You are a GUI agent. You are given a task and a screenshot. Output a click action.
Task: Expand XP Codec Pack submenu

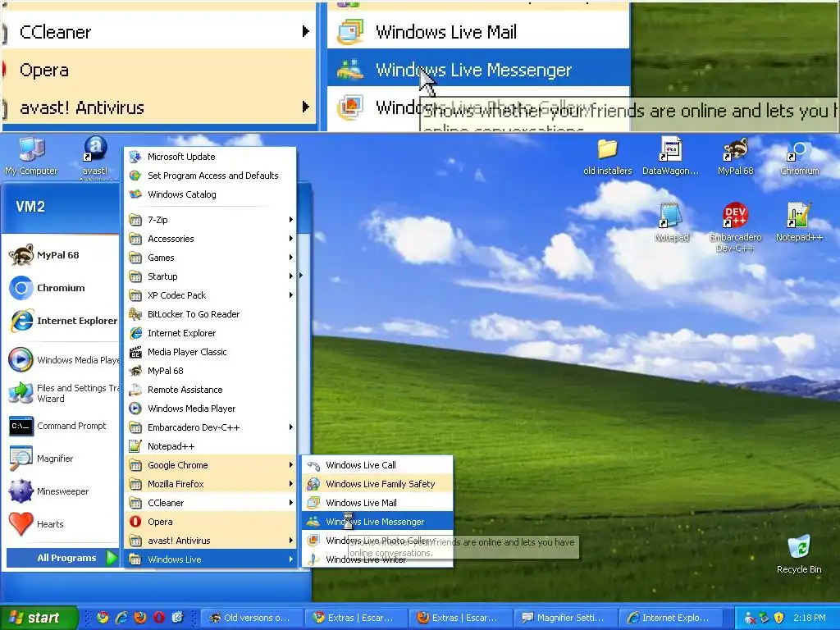211,295
